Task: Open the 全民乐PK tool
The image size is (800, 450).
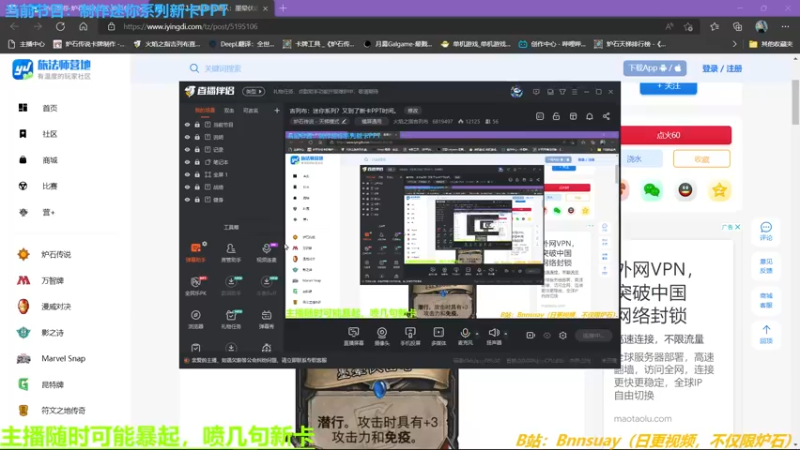Action: click(196, 286)
